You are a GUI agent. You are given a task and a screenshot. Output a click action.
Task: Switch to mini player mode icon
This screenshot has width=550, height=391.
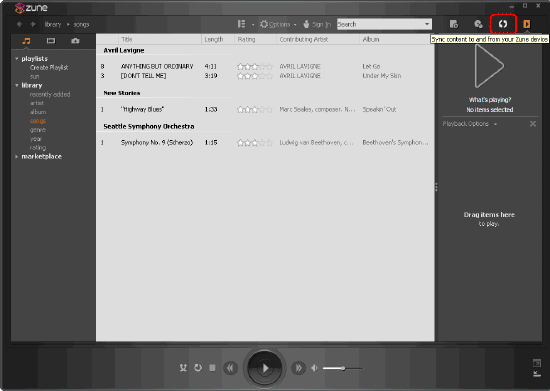(x=537, y=374)
